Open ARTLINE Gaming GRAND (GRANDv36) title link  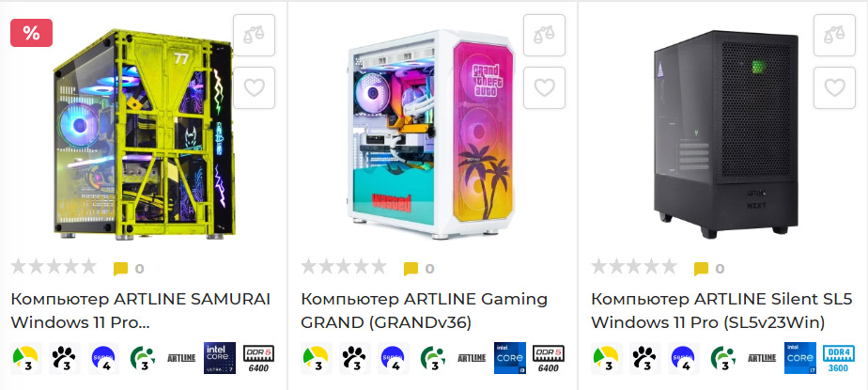[x=424, y=310]
